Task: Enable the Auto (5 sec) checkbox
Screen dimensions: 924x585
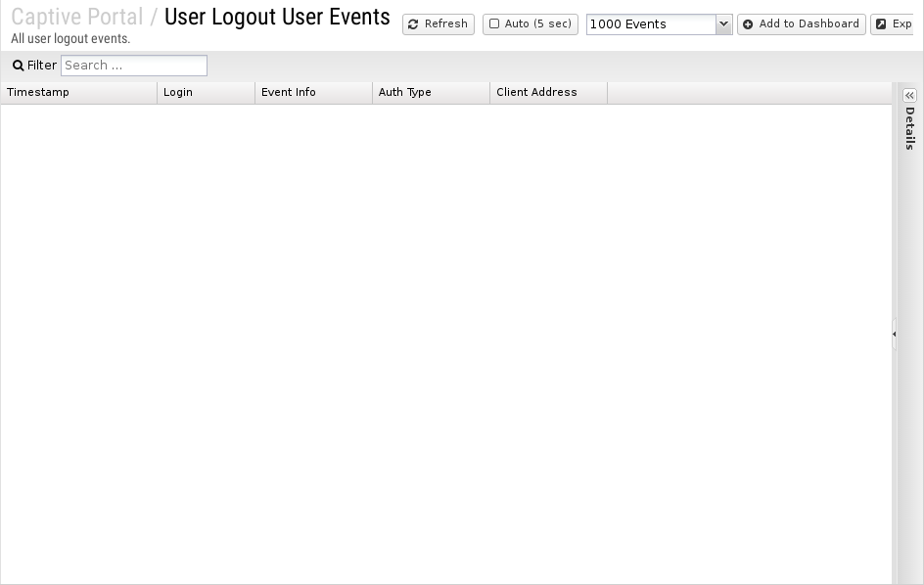Action: pyautogui.click(x=494, y=23)
